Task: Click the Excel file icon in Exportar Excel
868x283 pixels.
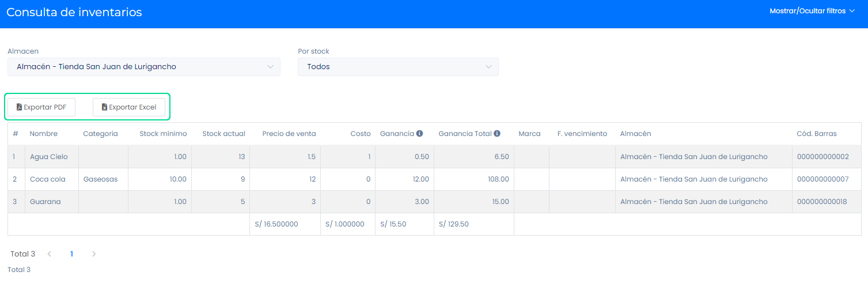Action: (104, 107)
